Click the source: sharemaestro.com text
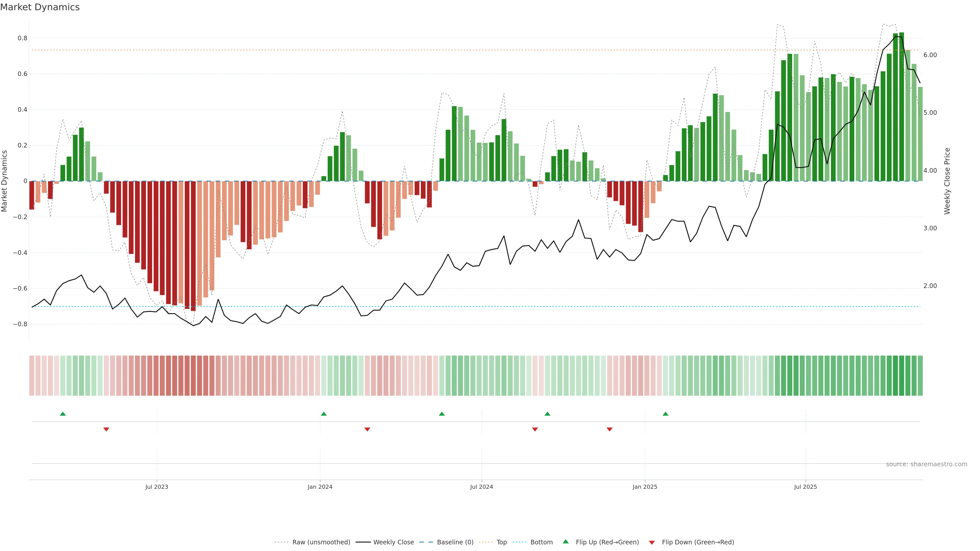This screenshot has width=980, height=551. tap(926, 464)
